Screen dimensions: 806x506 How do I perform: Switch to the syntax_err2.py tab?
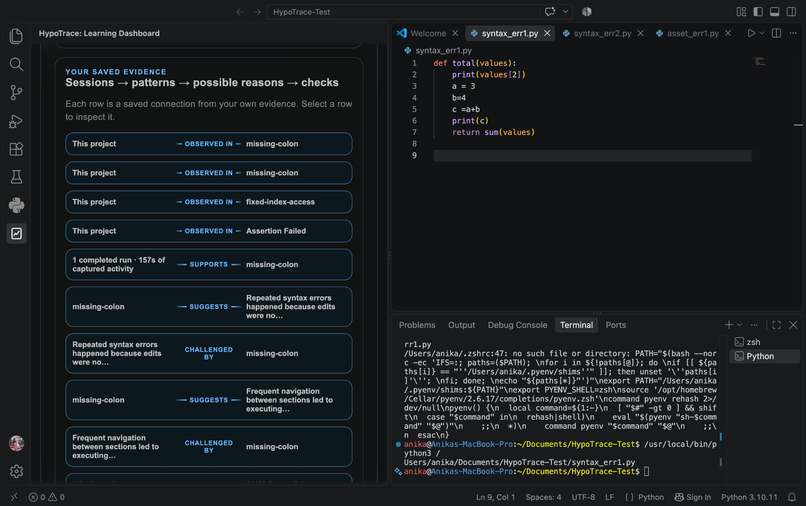[x=602, y=33]
